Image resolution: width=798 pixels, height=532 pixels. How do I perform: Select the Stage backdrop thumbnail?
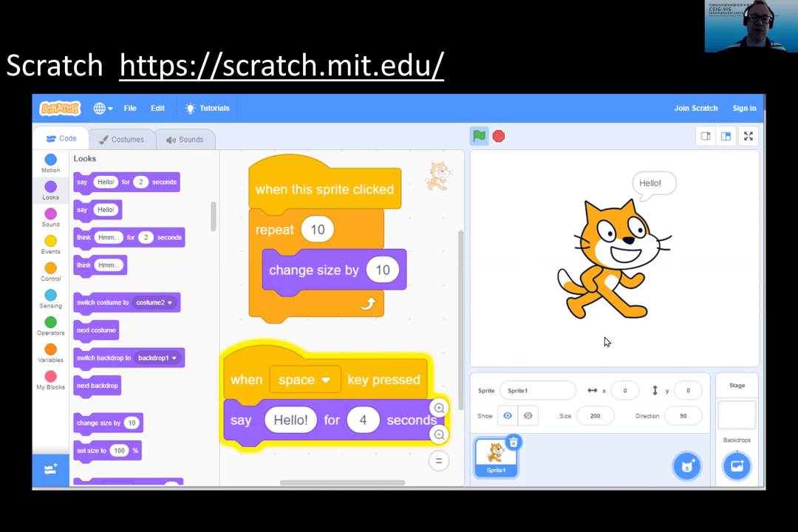coord(737,415)
